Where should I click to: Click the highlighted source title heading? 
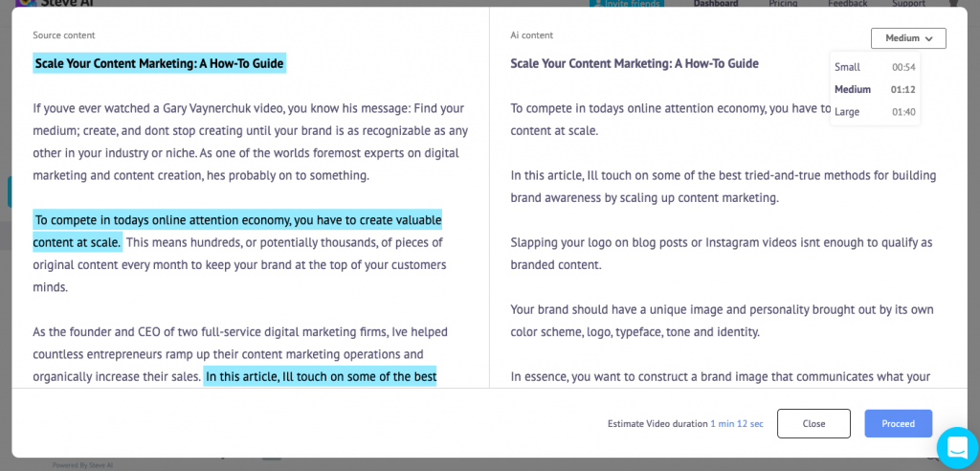pos(160,63)
